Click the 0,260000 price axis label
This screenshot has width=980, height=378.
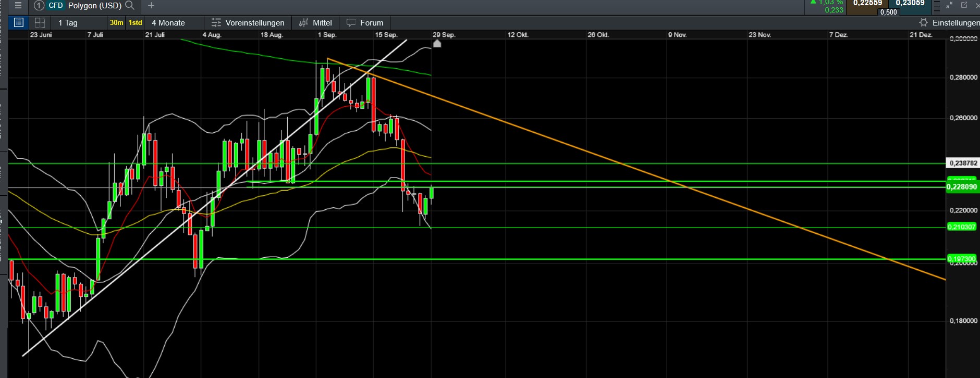(963, 118)
